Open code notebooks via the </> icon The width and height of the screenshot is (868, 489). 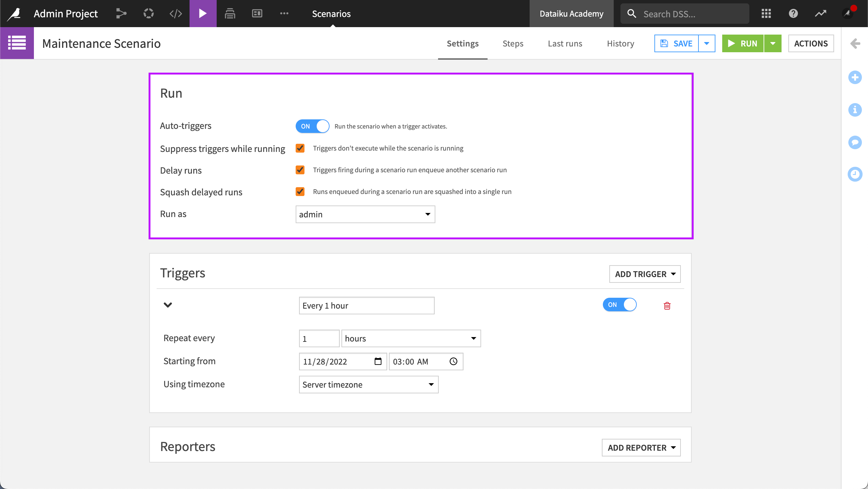(x=175, y=14)
